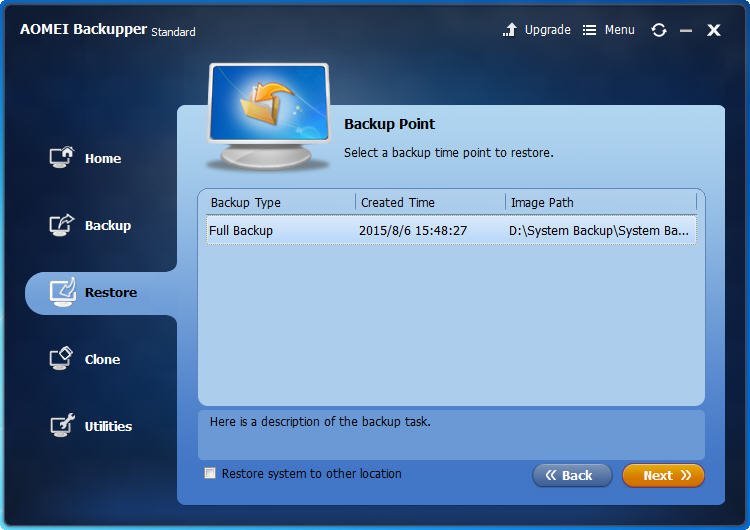Enable Restore system to other location
Screen dimensions: 750x530
(x=210, y=473)
